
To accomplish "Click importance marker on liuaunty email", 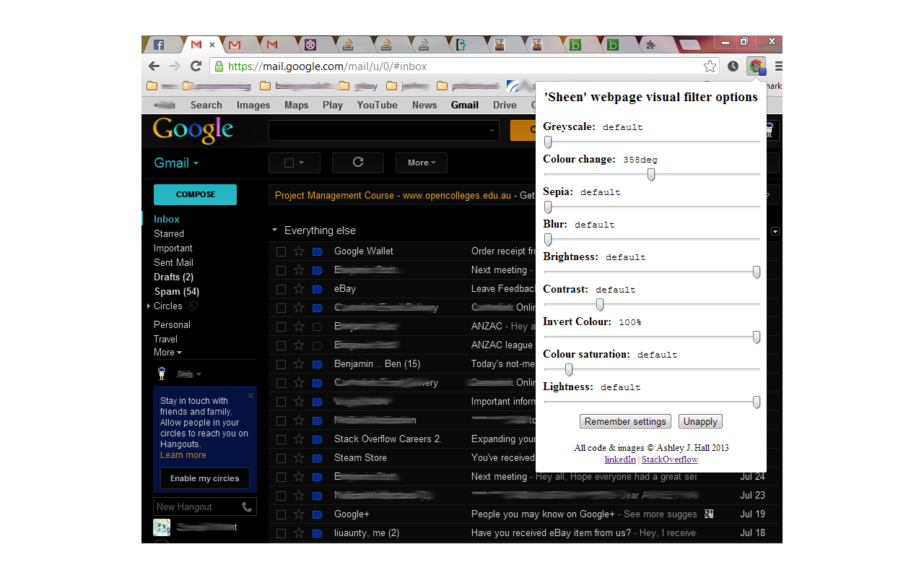I will pos(317,533).
